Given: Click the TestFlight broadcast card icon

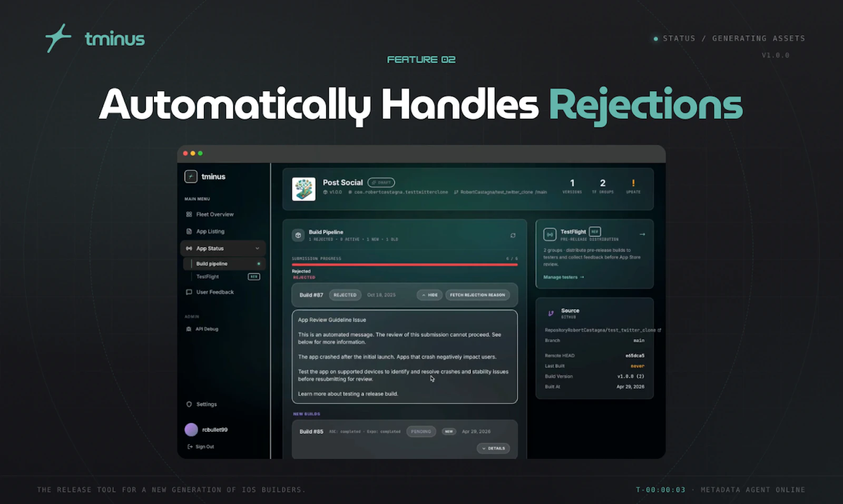Looking at the screenshot, I should (550, 234).
